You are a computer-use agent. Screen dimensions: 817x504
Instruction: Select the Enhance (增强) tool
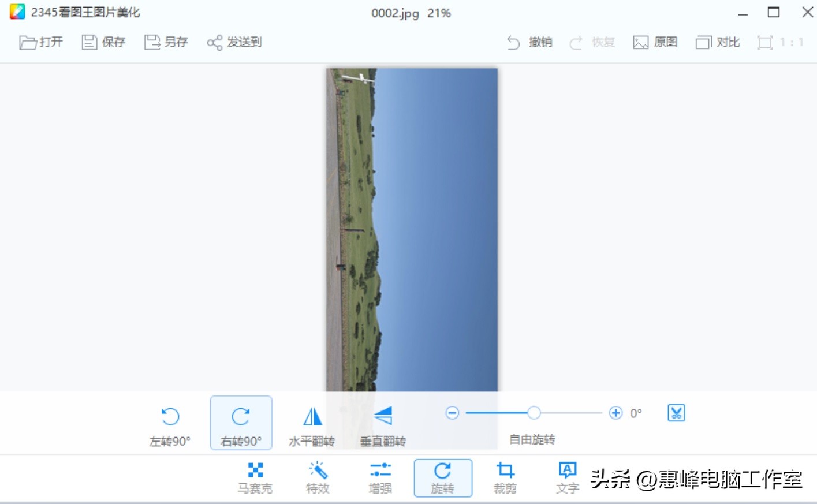click(380, 477)
